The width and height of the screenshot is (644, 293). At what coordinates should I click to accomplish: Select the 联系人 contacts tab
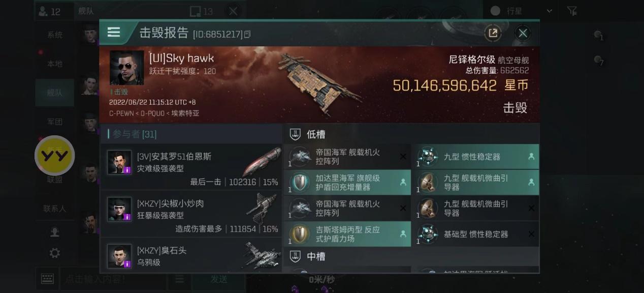tap(55, 209)
